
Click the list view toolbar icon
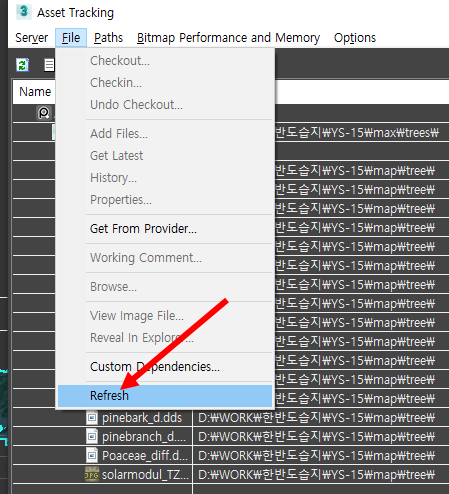49,65
